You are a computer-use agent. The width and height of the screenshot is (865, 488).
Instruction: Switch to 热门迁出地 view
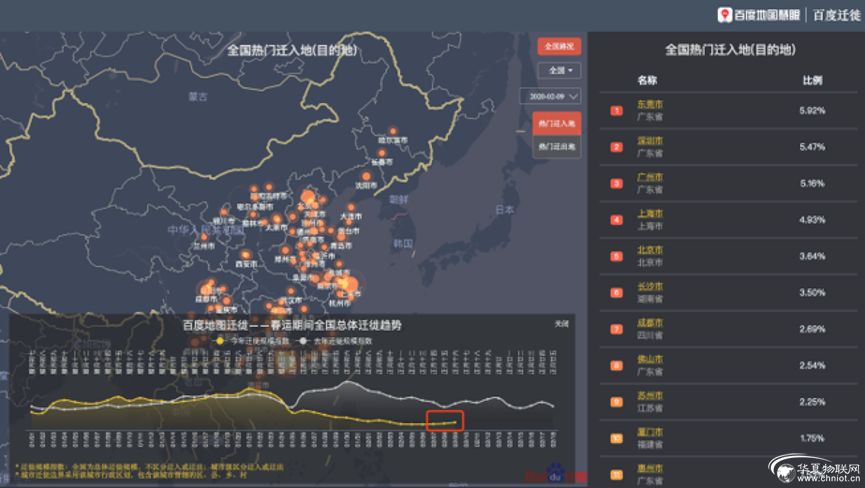(x=557, y=147)
